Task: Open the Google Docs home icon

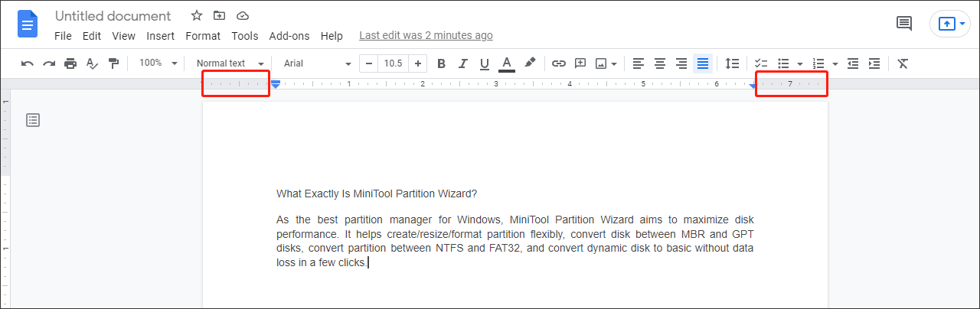Action: [x=28, y=24]
